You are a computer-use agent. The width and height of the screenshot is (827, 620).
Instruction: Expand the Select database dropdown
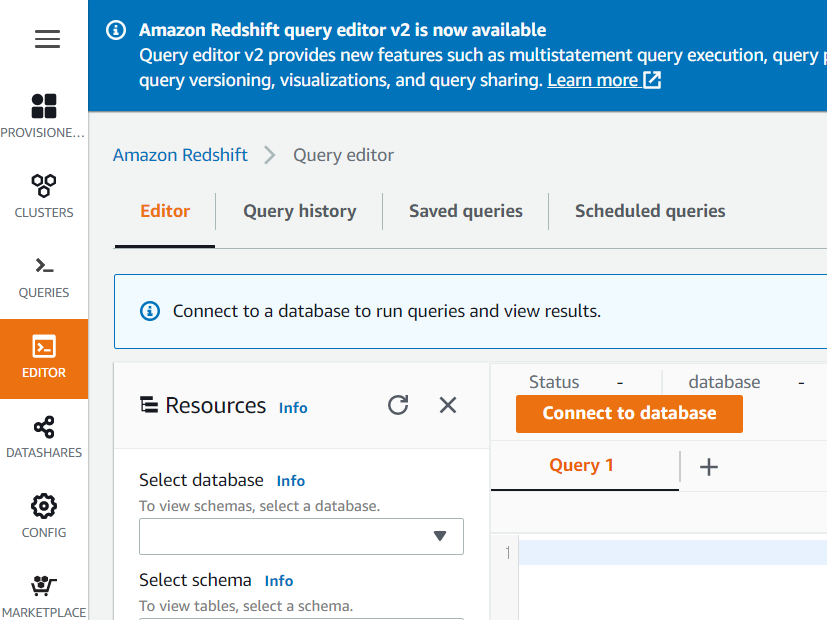tap(301, 536)
